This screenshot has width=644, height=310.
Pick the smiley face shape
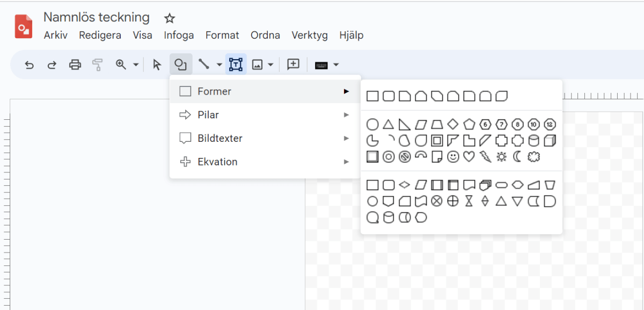[453, 157]
